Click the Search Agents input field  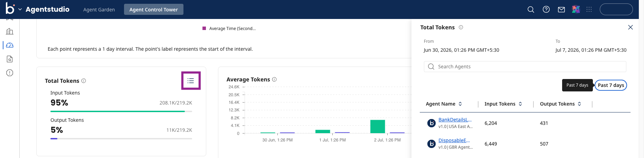coord(525,67)
